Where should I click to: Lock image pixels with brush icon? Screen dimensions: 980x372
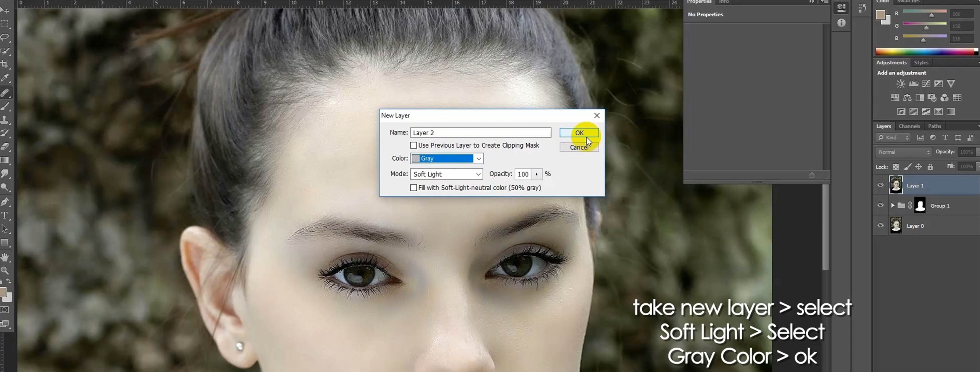[x=907, y=167]
